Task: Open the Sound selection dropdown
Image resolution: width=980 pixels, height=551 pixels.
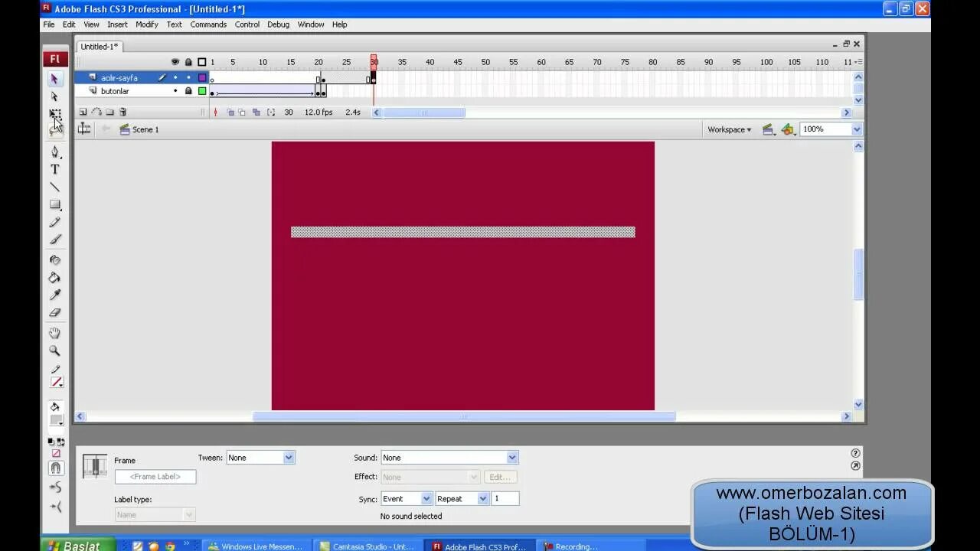Action: coord(511,457)
